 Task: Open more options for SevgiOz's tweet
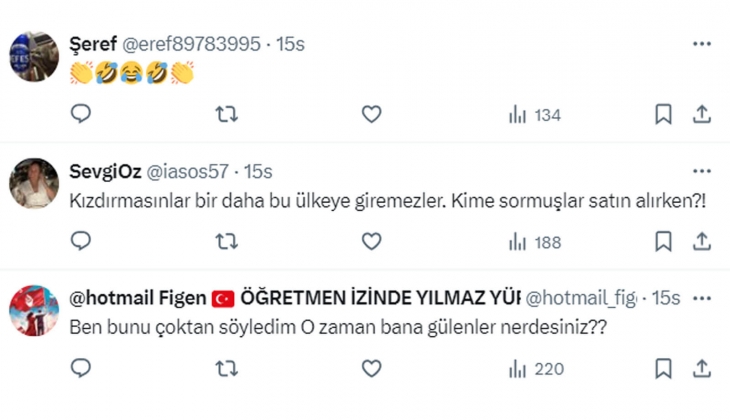click(x=702, y=172)
